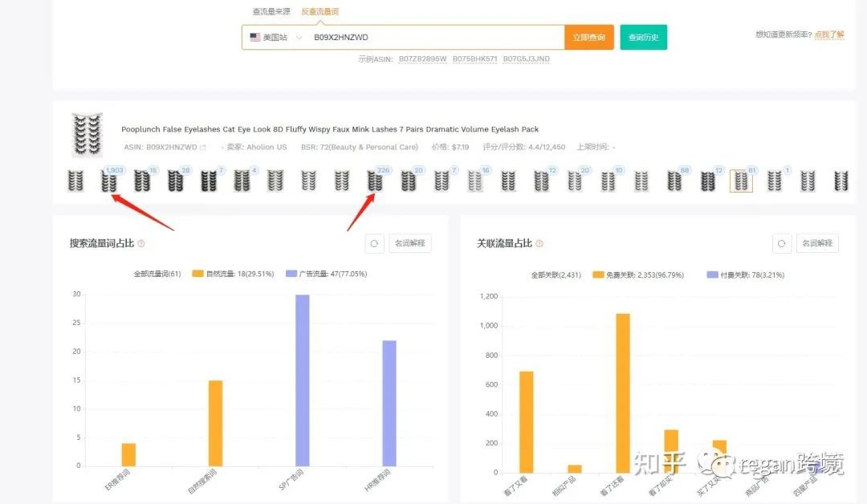The image size is (867, 504).
Task: Select highlighted variant thumbnail with 61 badge
Action: click(741, 181)
